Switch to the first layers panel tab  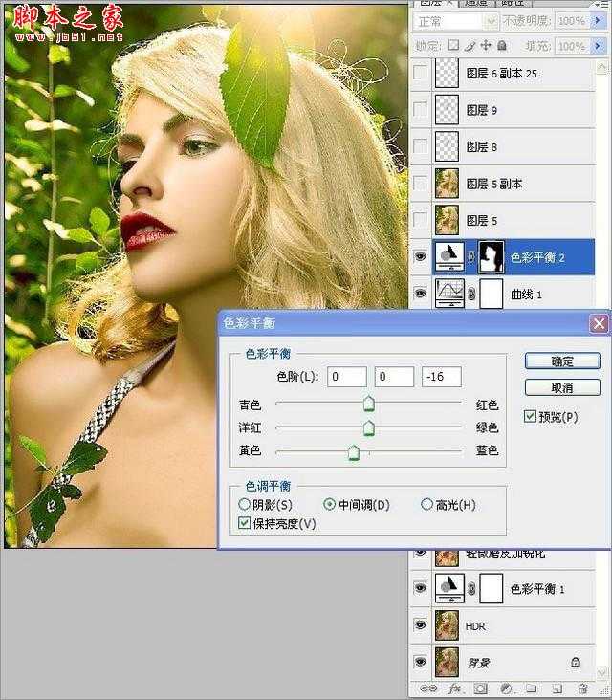(x=436, y=3)
